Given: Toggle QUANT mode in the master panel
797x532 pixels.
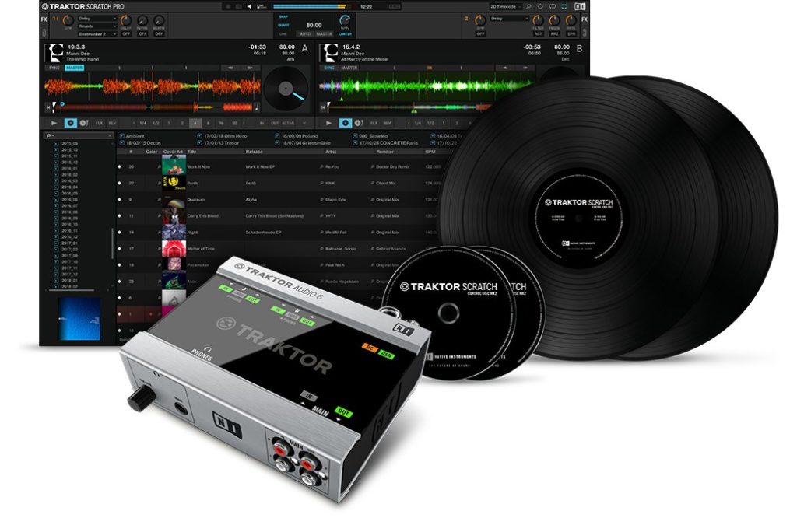Looking at the screenshot, I should [x=283, y=25].
